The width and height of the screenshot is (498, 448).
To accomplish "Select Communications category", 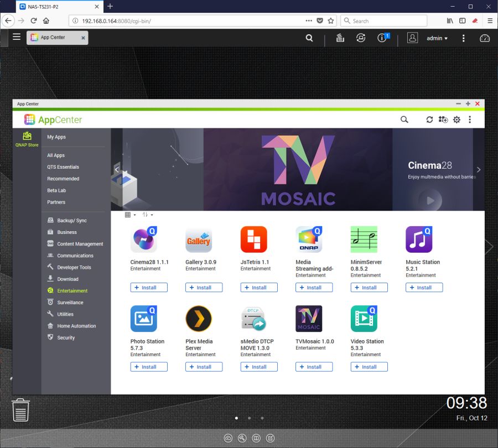I will click(x=70, y=256).
